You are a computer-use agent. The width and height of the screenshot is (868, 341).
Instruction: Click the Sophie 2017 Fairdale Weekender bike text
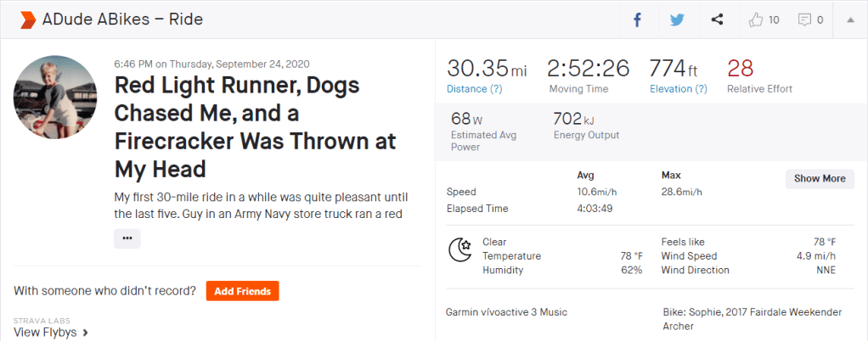point(752,319)
